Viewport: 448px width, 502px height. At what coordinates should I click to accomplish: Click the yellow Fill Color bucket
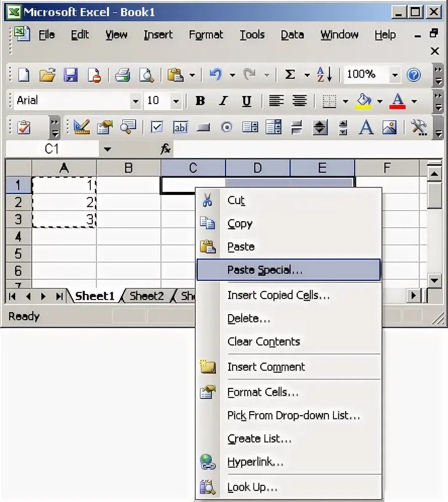(x=364, y=101)
